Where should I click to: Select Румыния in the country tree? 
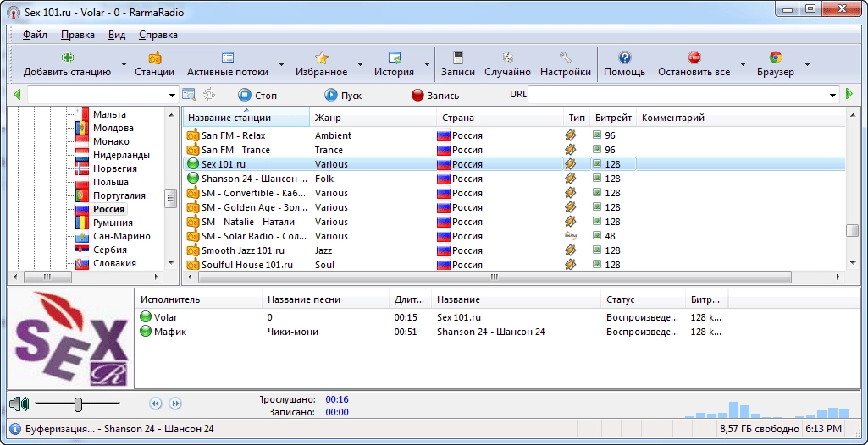[x=113, y=222]
